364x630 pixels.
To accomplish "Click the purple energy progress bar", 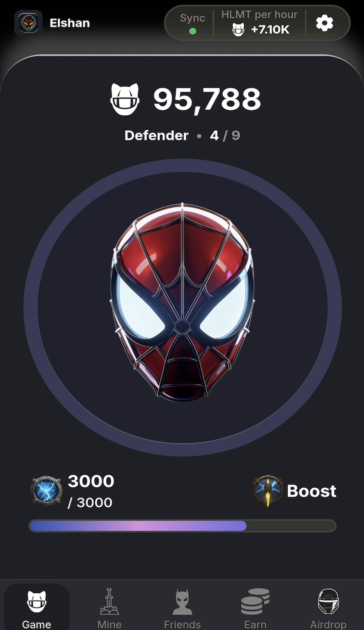I will coord(182,526).
